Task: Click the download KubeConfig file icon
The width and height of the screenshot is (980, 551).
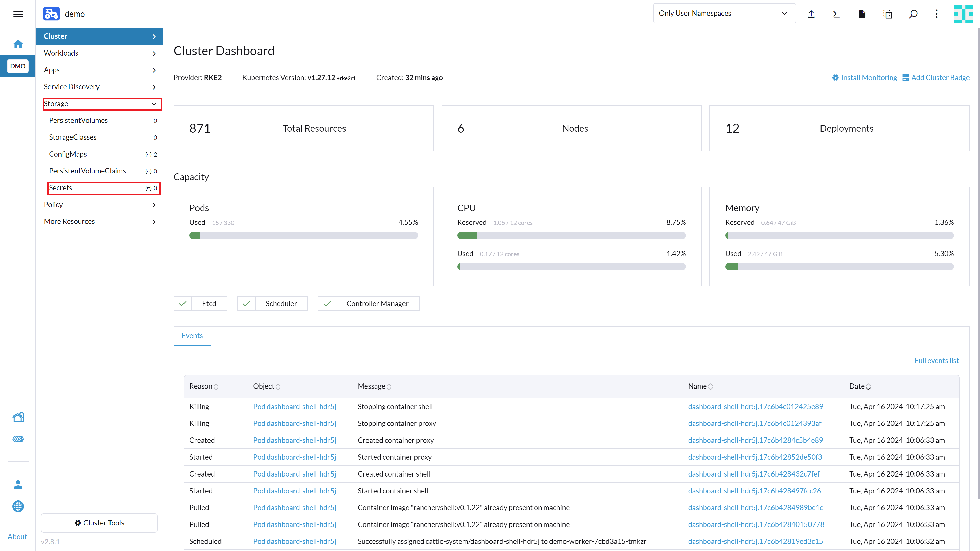Action: coord(862,14)
